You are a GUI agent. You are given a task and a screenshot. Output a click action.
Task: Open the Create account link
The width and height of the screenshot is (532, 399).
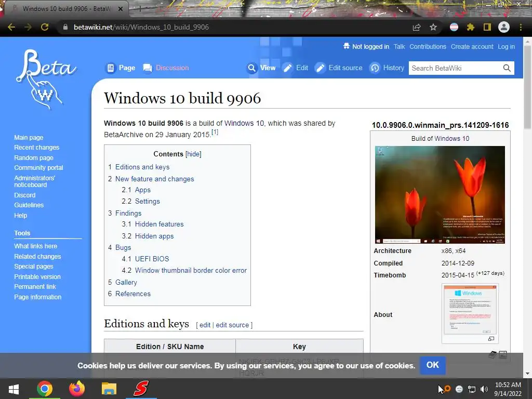[x=472, y=47]
